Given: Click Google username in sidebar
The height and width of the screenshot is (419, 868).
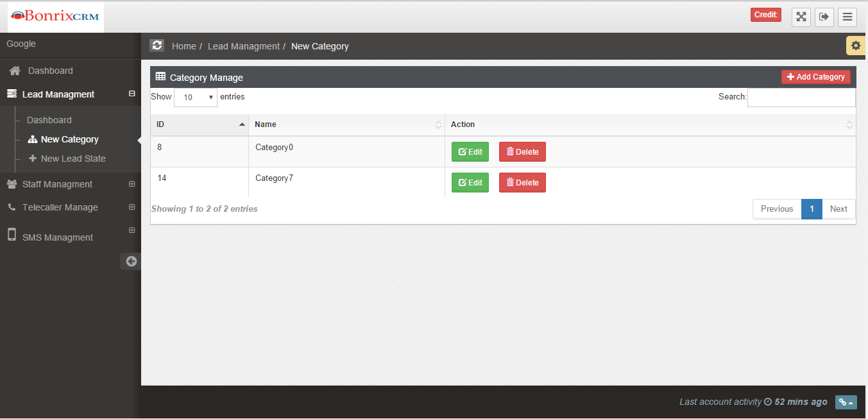Looking at the screenshot, I should tap(21, 44).
